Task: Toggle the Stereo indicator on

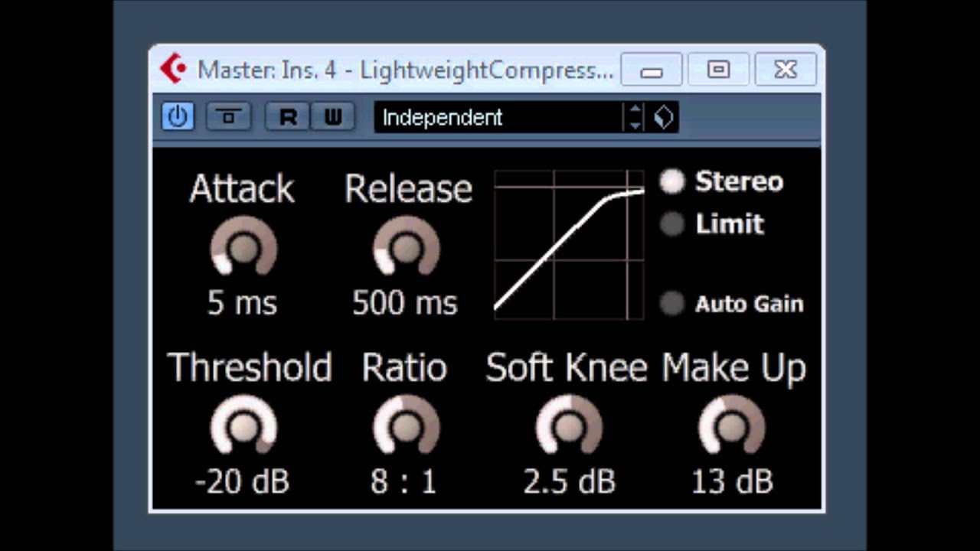Action: pos(672,181)
